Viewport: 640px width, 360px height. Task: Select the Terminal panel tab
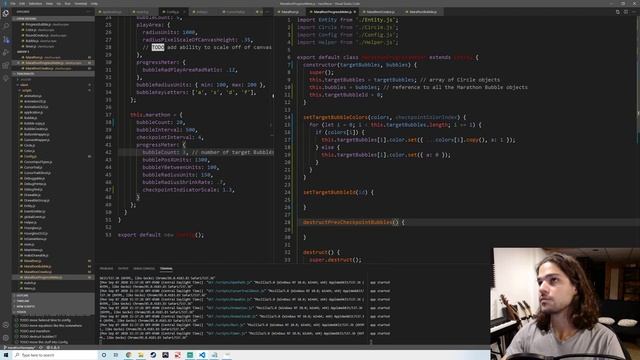tap(166, 269)
